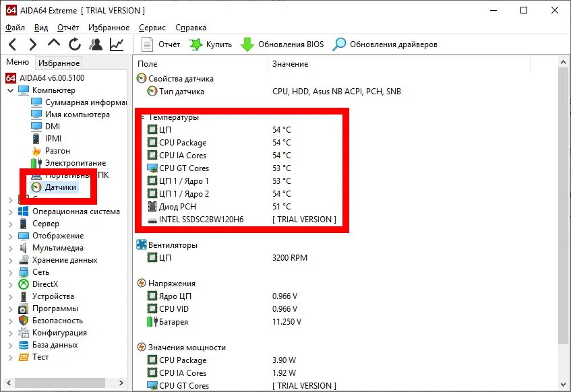Open Обновления BIOS from toolbar
This screenshot has height=392, width=571.
click(282, 44)
